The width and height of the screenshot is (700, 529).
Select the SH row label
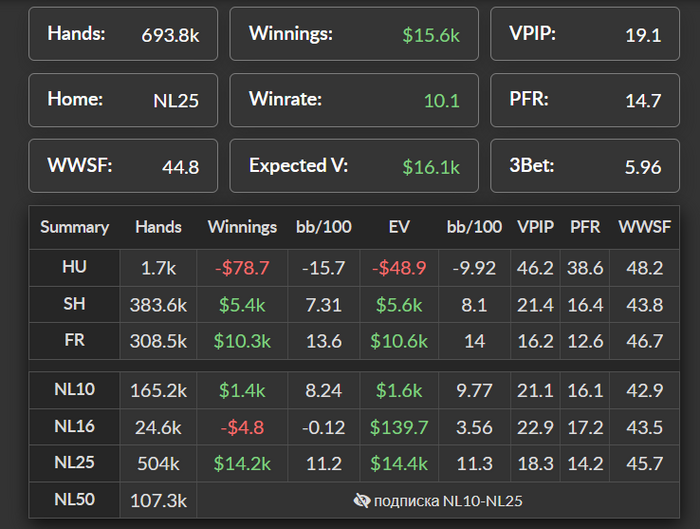tap(74, 305)
